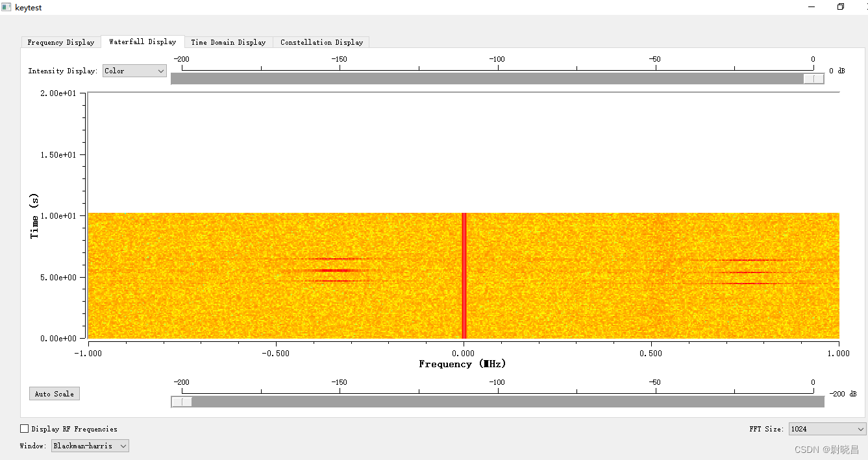The image size is (868, 460).
Task: Switch to the Frequency Display tab
Action: [60, 42]
